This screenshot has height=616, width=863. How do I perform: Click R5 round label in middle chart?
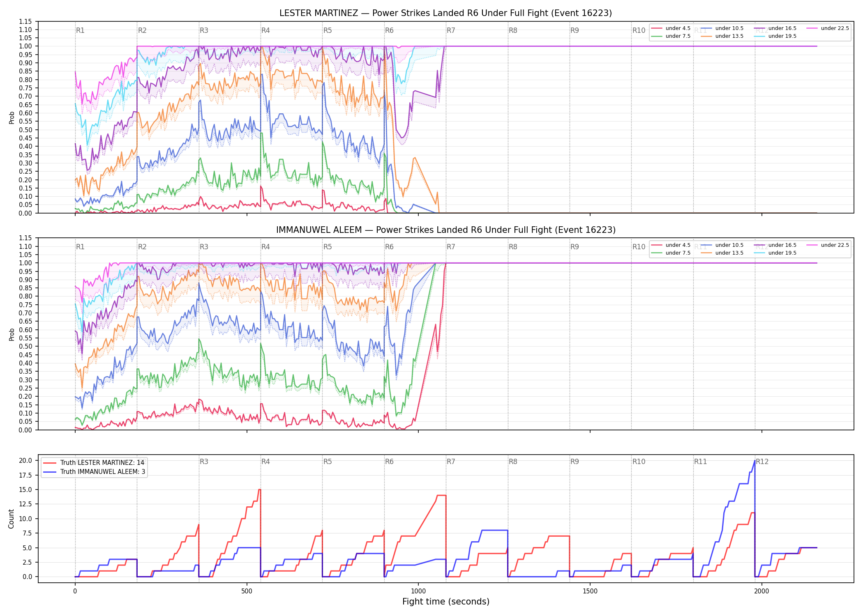pyautogui.click(x=328, y=247)
